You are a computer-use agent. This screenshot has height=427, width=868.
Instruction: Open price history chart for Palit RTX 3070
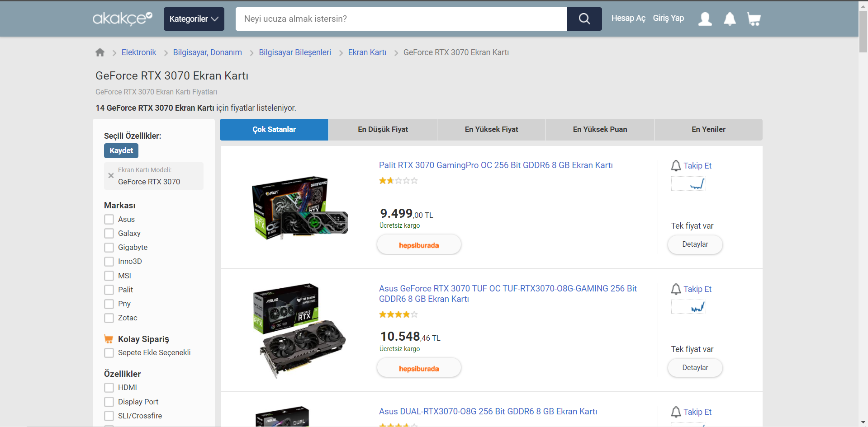click(x=688, y=184)
